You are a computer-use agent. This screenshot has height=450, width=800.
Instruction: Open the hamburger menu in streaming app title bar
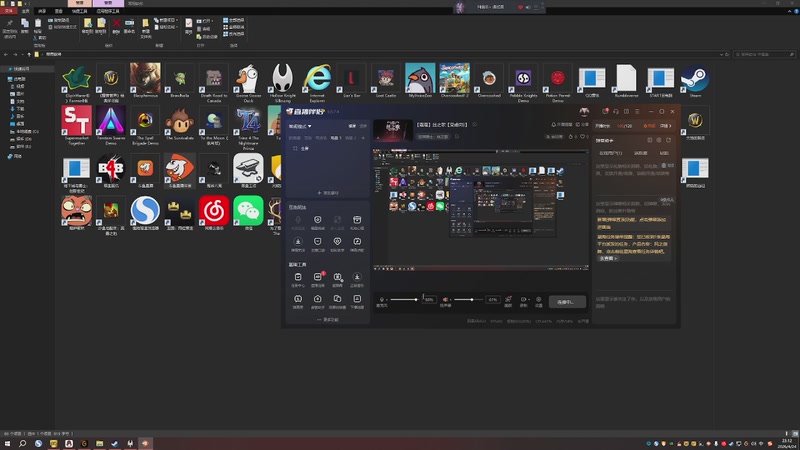click(x=637, y=111)
